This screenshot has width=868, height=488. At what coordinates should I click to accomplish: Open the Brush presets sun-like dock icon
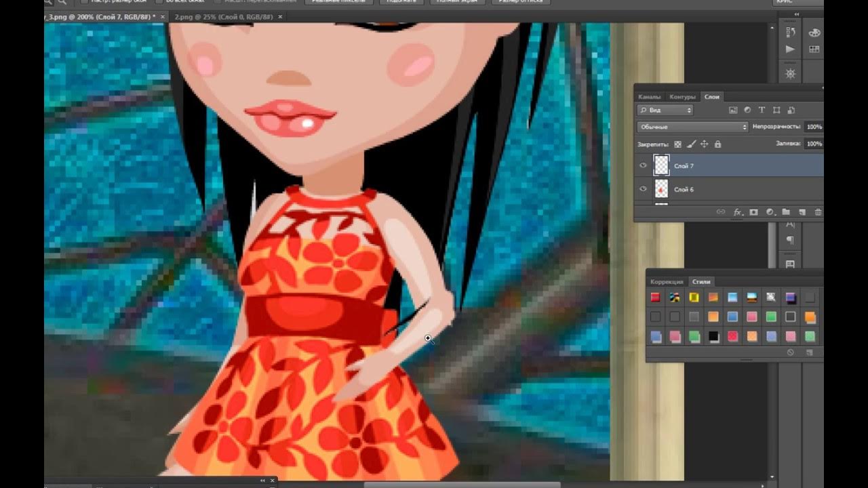point(790,73)
